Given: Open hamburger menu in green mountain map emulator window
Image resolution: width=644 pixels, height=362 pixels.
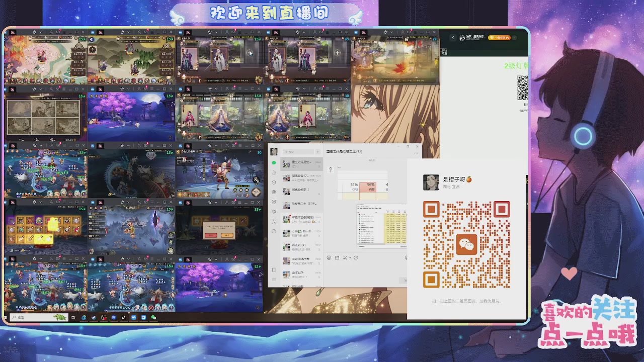Looking at the screenshot, I should (152, 32).
